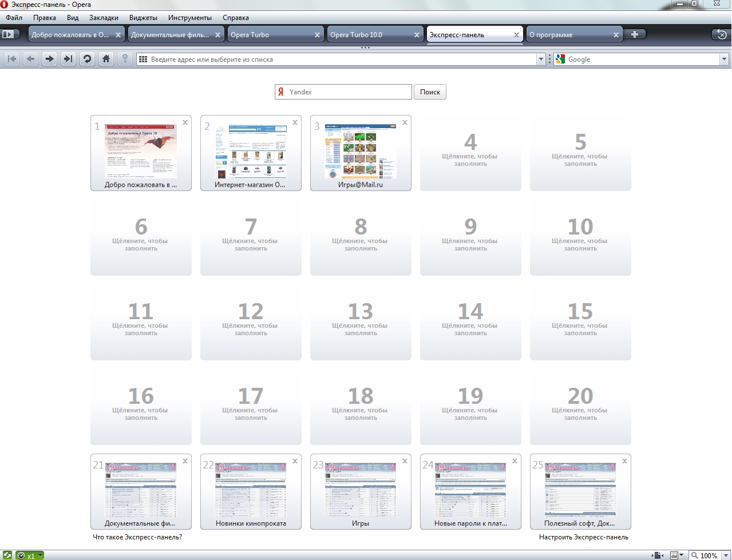Viewport: 732px width, 560px height.
Task: Open a new tab with plus button
Action: pyautogui.click(x=634, y=34)
